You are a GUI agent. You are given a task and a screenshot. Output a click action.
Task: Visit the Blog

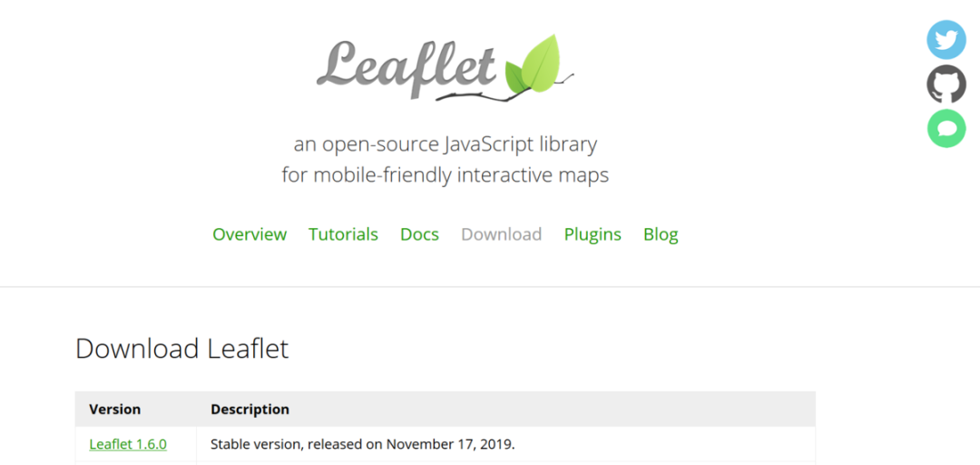[x=661, y=234]
